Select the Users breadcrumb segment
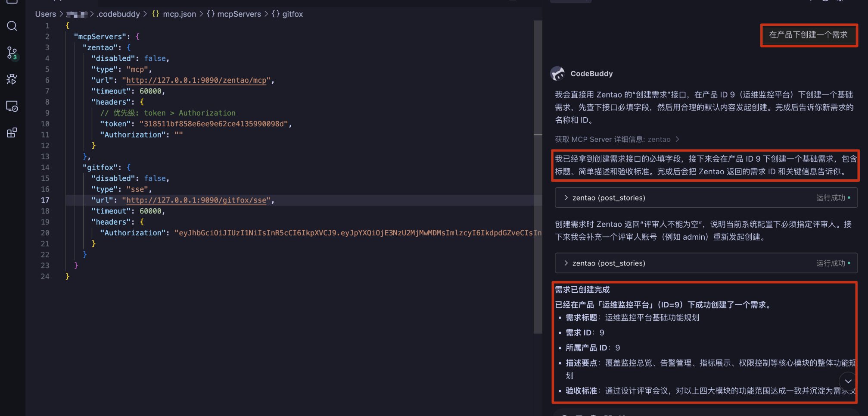Screen dimensions: 868x416 coord(46,14)
